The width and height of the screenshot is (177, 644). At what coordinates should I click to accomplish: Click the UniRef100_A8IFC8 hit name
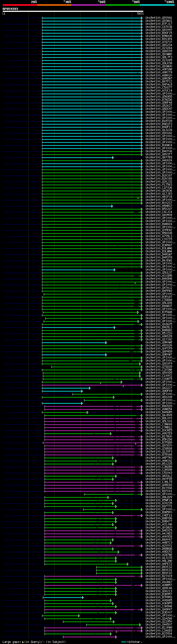[x=159, y=197]
